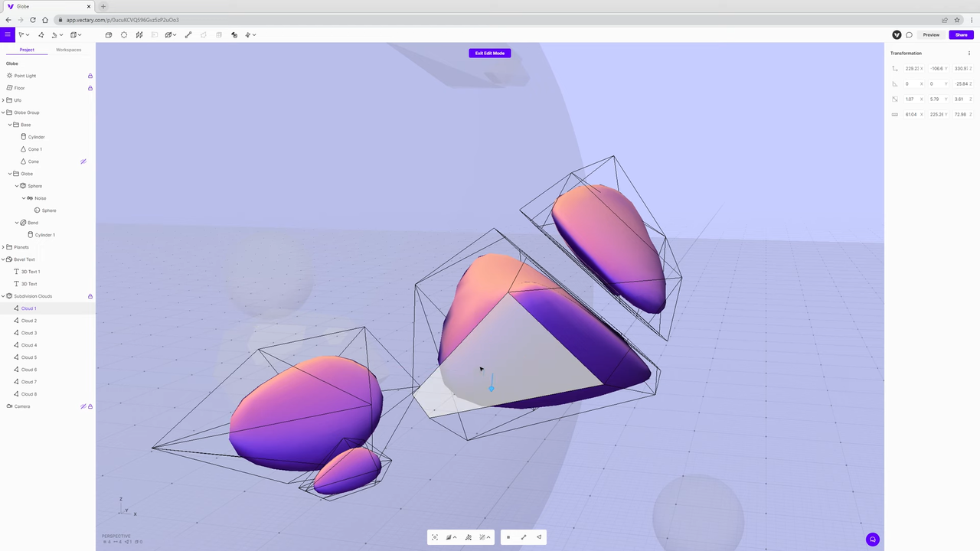The image size is (980, 551).
Task: Select Cloud 5 in the object tree
Action: pyautogui.click(x=29, y=357)
